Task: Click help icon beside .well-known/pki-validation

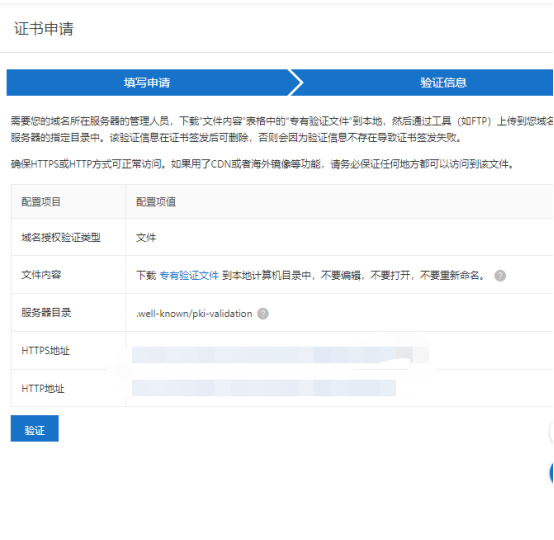Action: [263, 313]
